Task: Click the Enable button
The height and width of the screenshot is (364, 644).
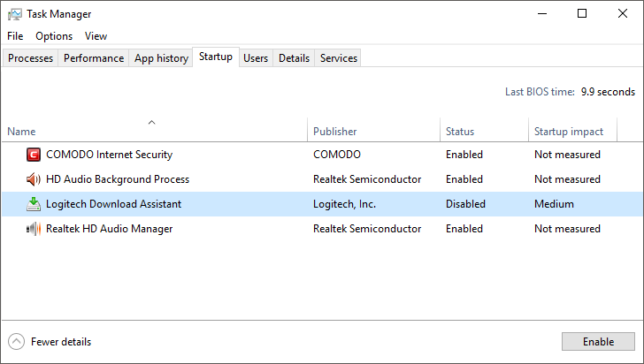Action: click(598, 341)
